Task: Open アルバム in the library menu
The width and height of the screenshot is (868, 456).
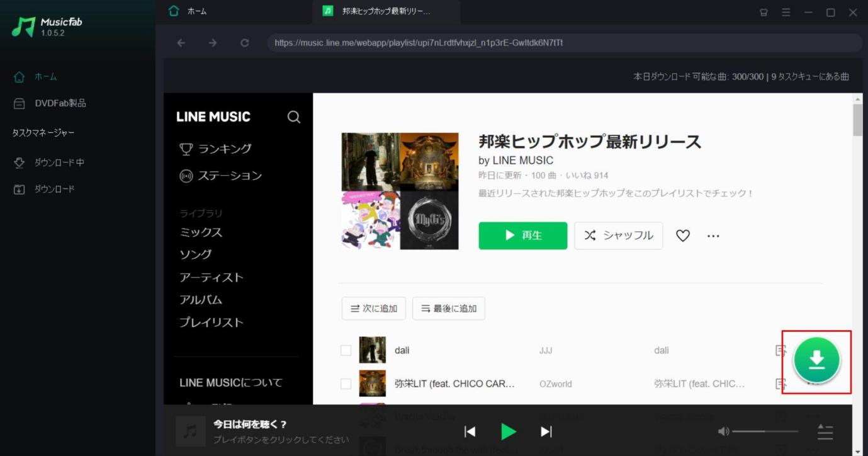Action: click(x=201, y=300)
